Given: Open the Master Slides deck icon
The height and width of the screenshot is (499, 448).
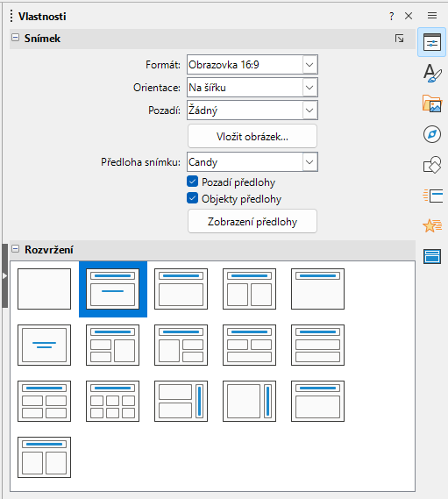Looking at the screenshot, I should (x=431, y=256).
